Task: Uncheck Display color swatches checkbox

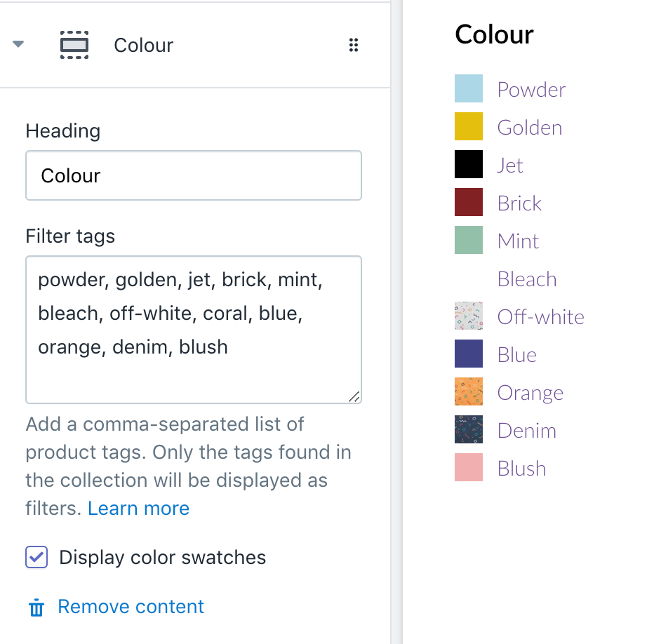Action: click(x=36, y=558)
